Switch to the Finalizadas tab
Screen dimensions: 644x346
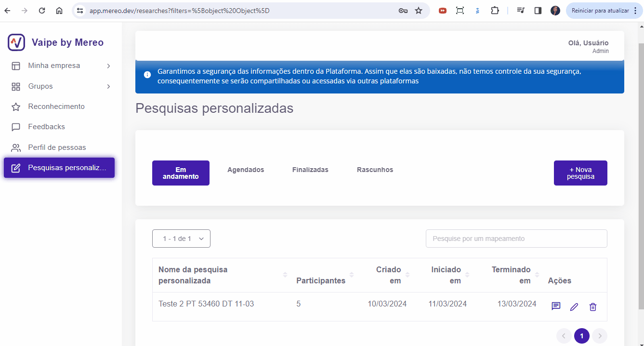click(x=310, y=170)
